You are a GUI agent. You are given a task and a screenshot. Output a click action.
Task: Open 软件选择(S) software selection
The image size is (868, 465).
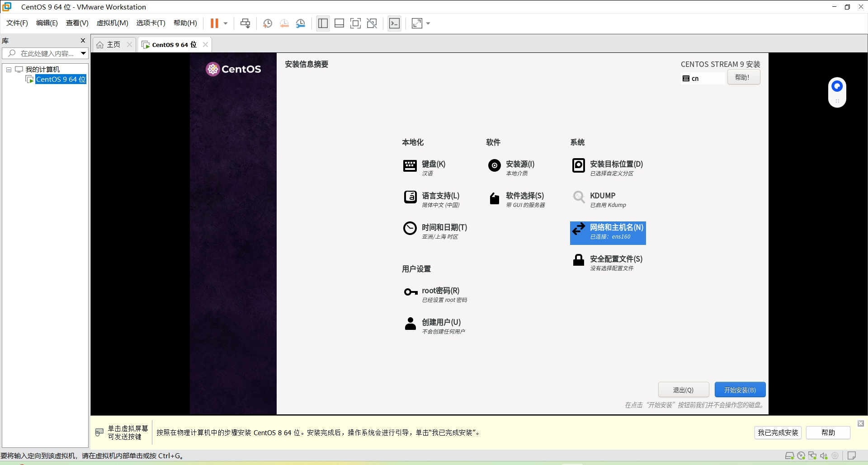click(x=517, y=199)
